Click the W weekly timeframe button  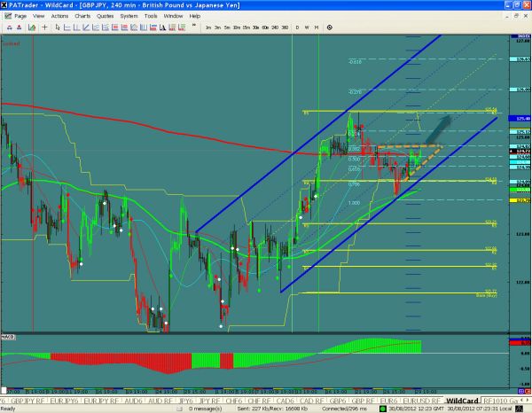[x=305, y=28]
